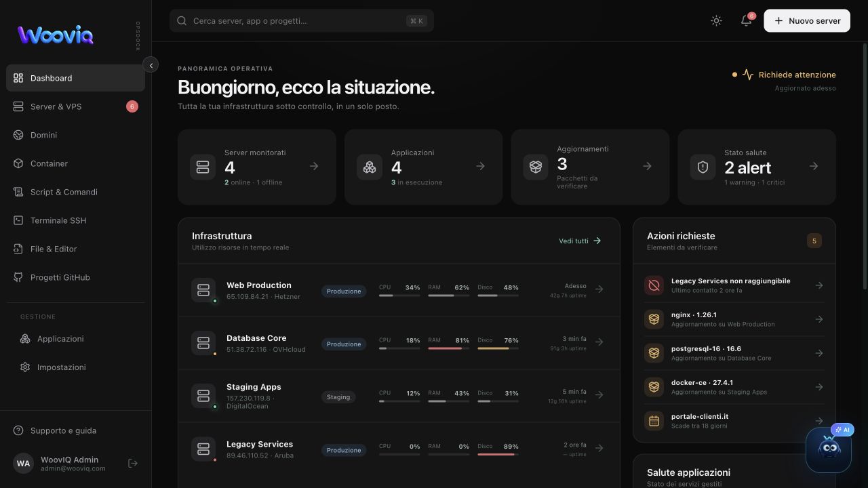Open Container section
This screenshot has width=868, height=488.
click(x=75, y=163)
